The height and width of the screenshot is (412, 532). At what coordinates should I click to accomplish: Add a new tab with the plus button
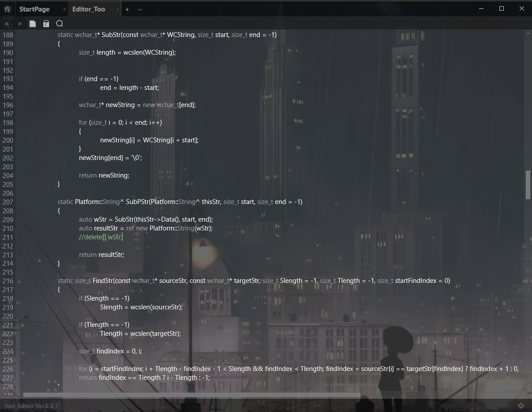pyautogui.click(x=127, y=9)
